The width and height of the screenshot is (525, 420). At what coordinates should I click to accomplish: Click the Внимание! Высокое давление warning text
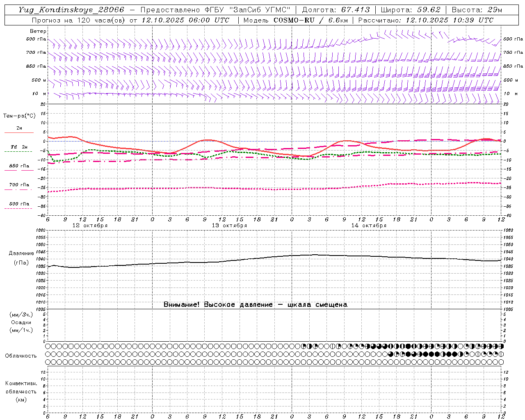[x=256, y=304]
